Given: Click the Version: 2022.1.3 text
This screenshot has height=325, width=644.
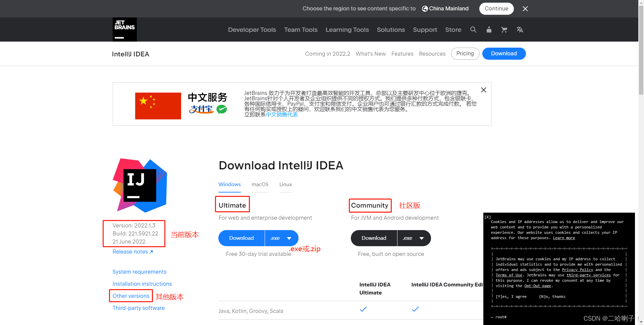Looking at the screenshot, I should pos(134,225).
